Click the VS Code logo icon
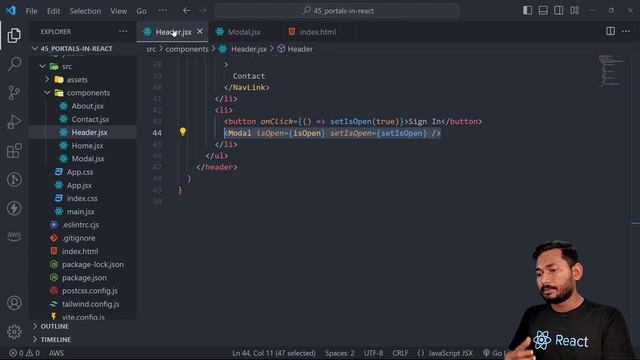640x360 pixels. [x=11, y=10]
